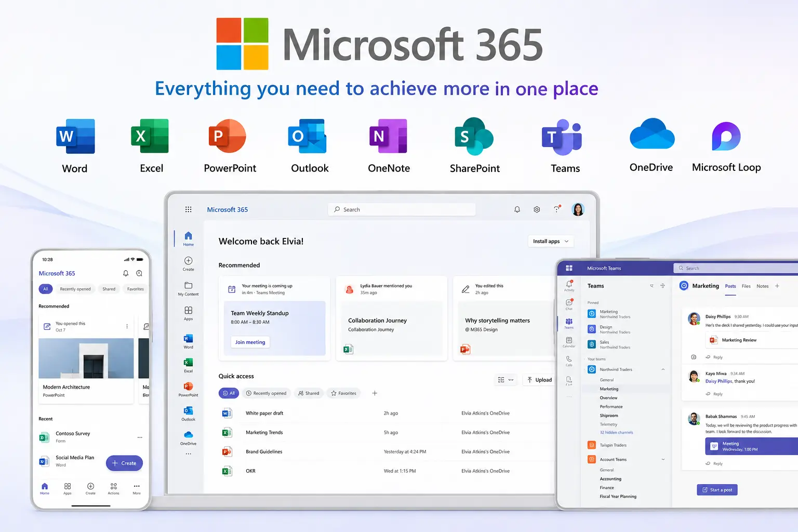Click the Excel app icon in banner
798x532 pixels.
(150, 136)
